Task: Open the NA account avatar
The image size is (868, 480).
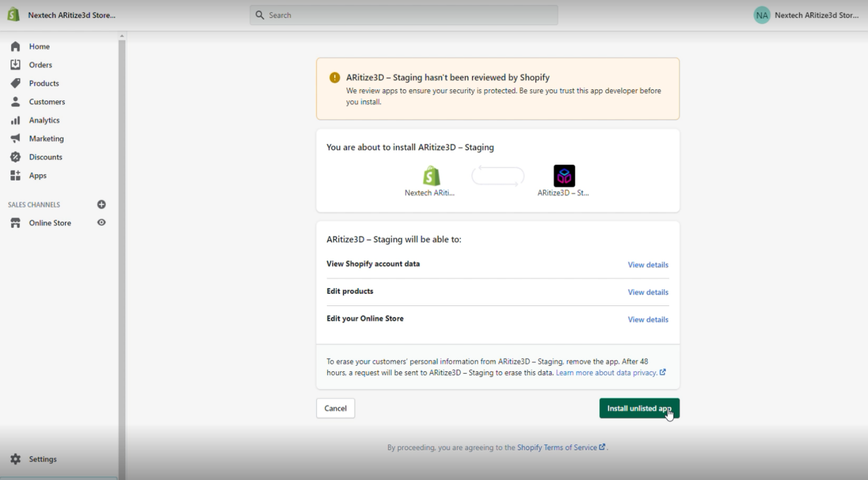Action: click(x=762, y=15)
